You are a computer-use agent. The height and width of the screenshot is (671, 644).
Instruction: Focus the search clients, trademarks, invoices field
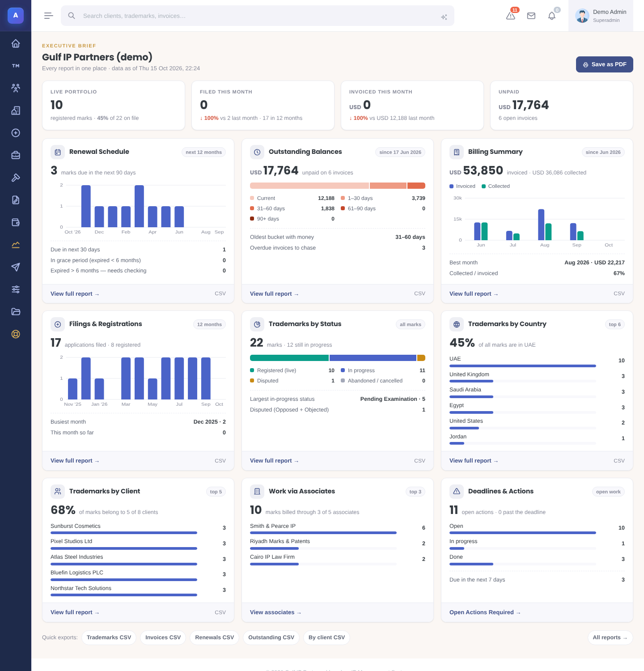point(258,16)
